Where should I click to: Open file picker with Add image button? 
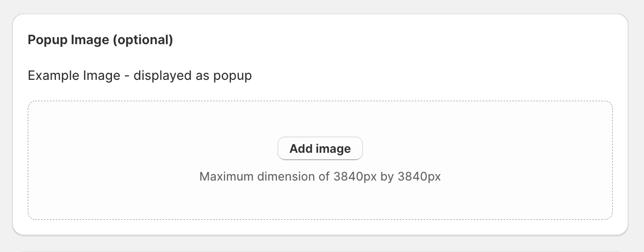coord(320,149)
